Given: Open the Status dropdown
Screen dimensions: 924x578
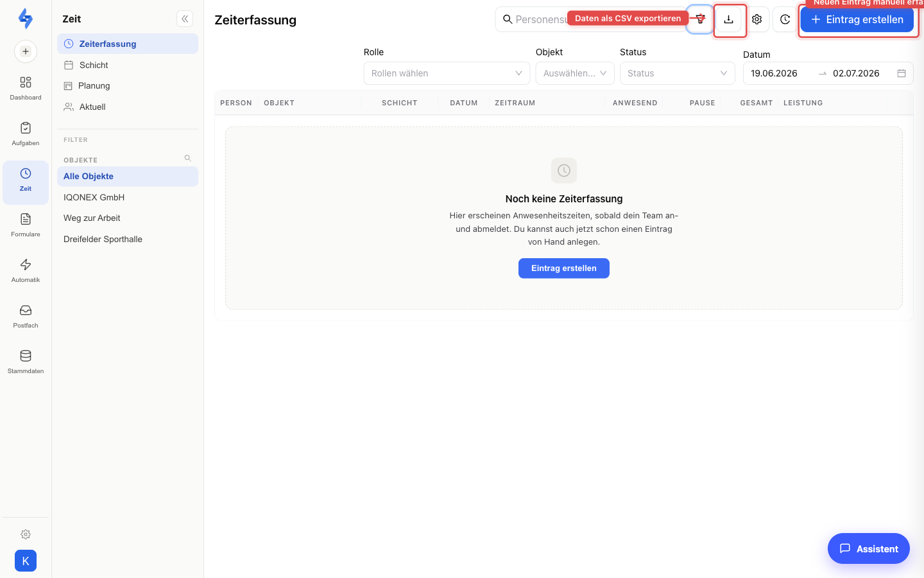Looking at the screenshot, I should coord(678,73).
